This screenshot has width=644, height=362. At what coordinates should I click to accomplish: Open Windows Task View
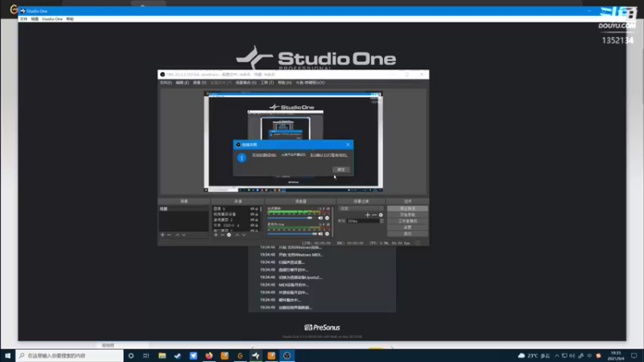click(x=147, y=356)
